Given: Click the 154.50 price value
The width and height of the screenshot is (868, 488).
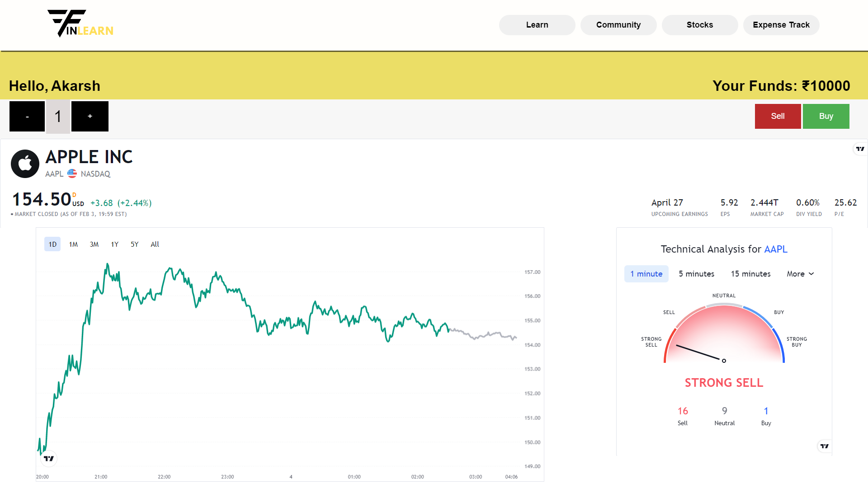Looking at the screenshot, I should pyautogui.click(x=42, y=199).
